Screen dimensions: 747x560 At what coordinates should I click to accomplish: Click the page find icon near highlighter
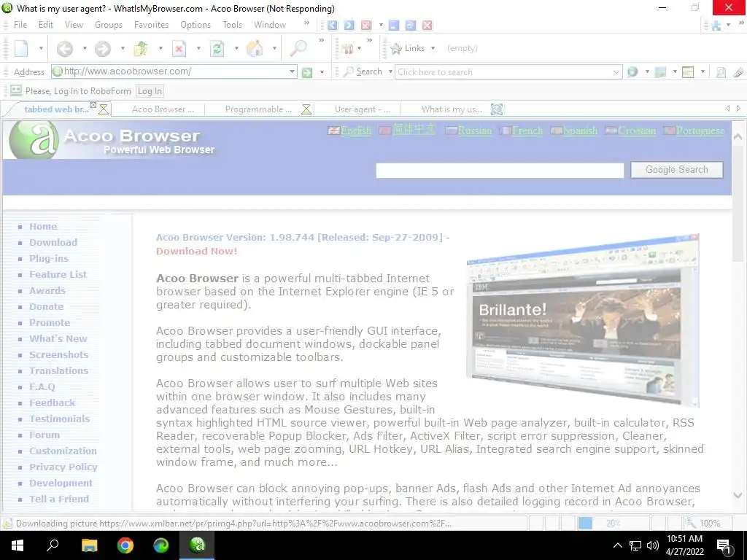click(x=721, y=72)
